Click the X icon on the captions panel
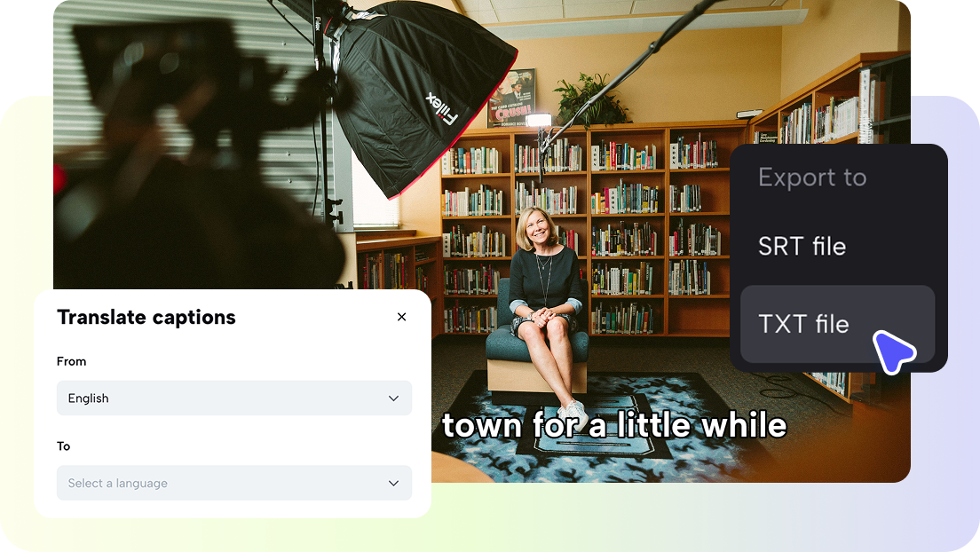The width and height of the screenshot is (980, 552). [401, 316]
